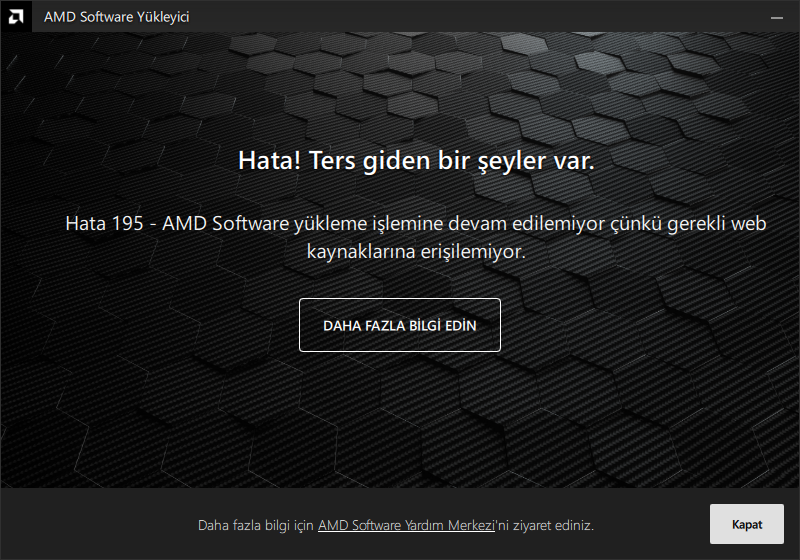Minimize the AMD Software Yükleyici window
Screen dimensions: 800x560
(x=777, y=17)
